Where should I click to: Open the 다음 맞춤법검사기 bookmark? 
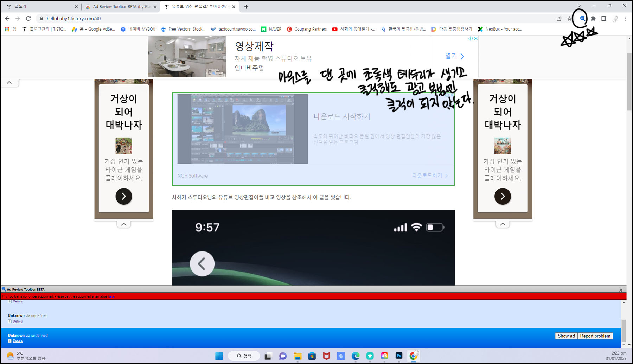click(452, 29)
